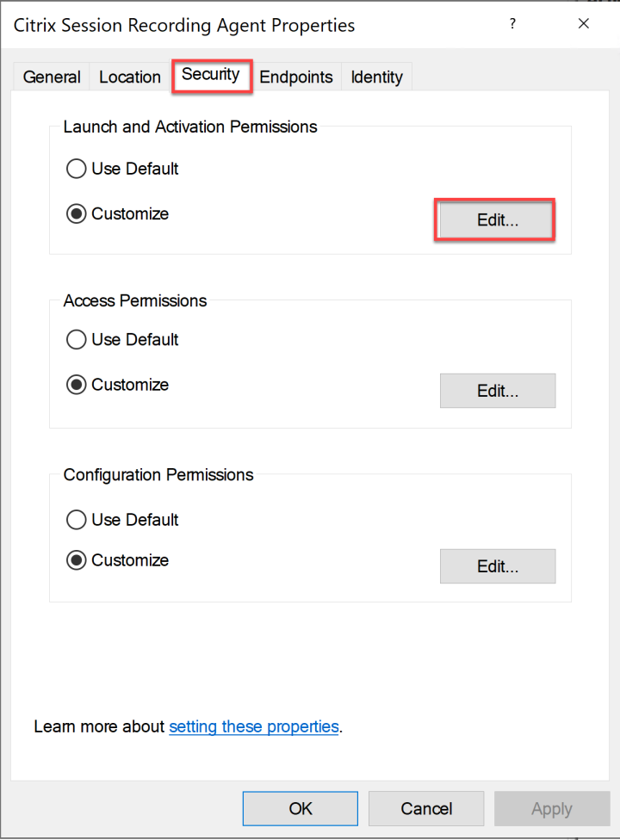
Task: Close the Agent Properties dialog
Action: coord(584,24)
